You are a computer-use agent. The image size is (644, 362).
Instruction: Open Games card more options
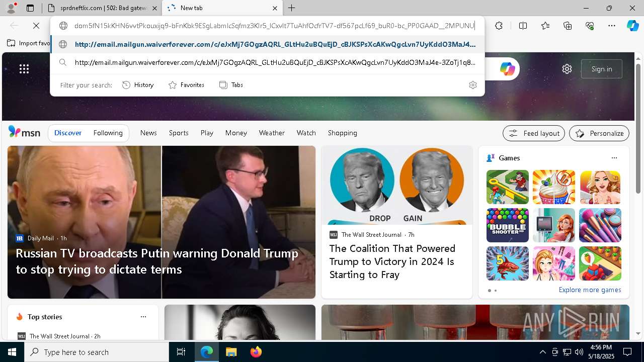[614, 158]
